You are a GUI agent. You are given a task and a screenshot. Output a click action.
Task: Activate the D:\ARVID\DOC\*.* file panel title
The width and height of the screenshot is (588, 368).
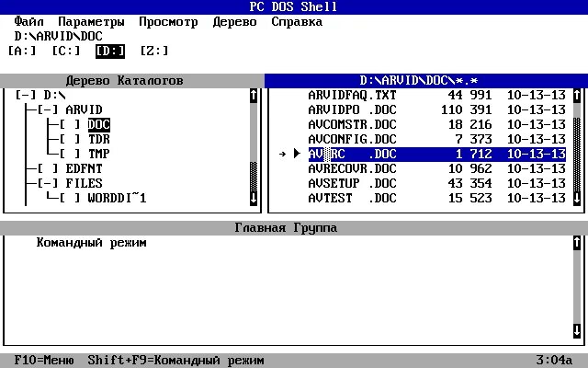tap(426, 80)
